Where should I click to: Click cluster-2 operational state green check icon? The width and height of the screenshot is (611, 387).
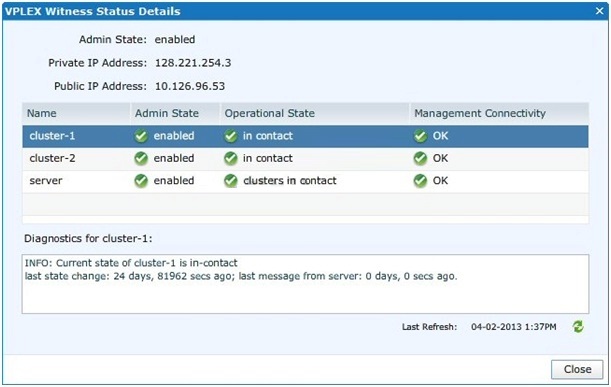coord(231,159)
